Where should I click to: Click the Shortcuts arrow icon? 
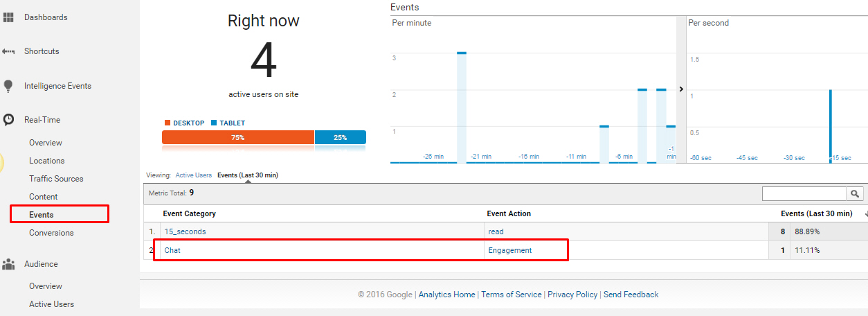point(9,52)
